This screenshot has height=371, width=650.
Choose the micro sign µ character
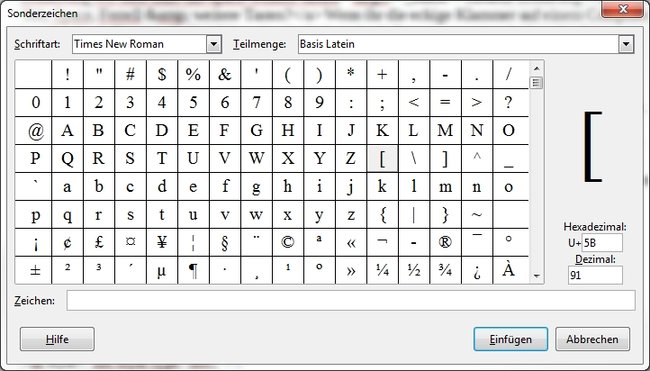[162, 270]
